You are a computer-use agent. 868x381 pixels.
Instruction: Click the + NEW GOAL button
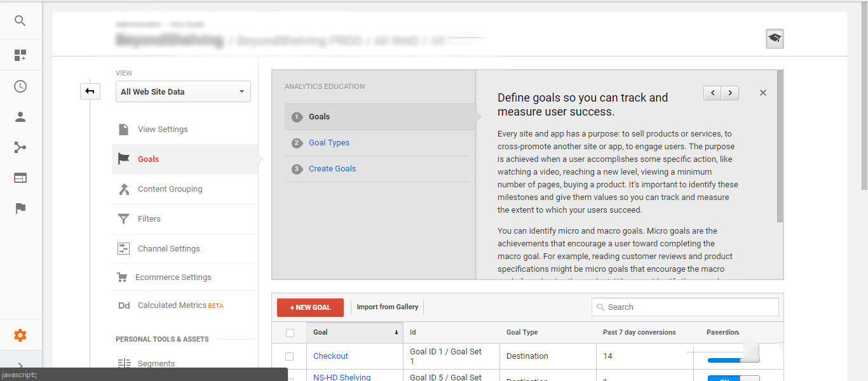tap(310, 307)
